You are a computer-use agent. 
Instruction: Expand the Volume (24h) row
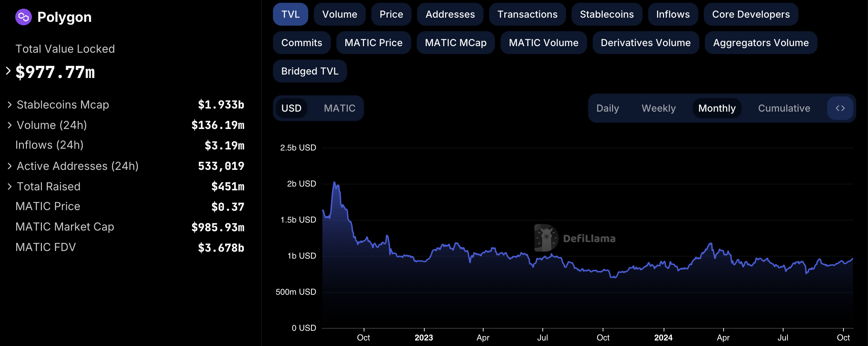pyautogui.click(x=10, y=125)
